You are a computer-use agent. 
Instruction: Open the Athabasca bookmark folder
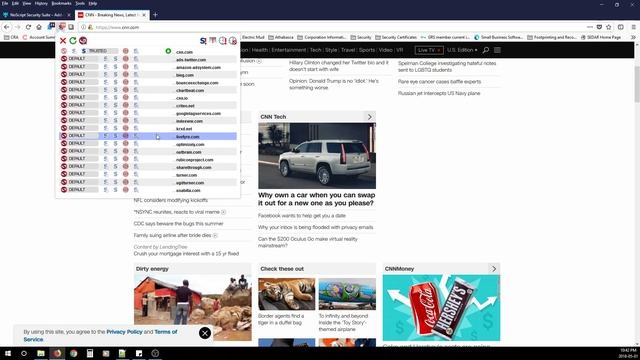pos(281,37)
